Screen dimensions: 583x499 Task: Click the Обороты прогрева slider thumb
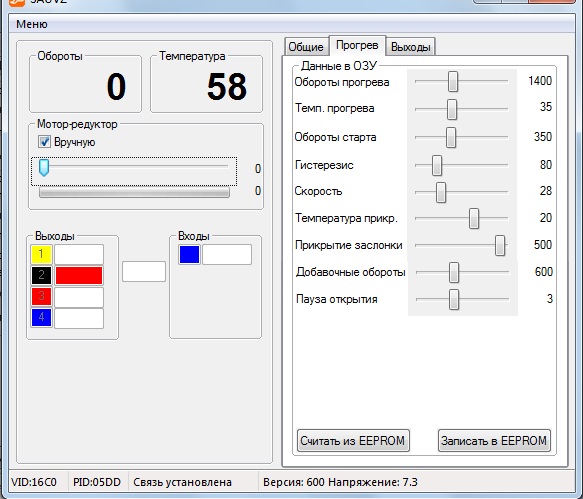point(452,81)
